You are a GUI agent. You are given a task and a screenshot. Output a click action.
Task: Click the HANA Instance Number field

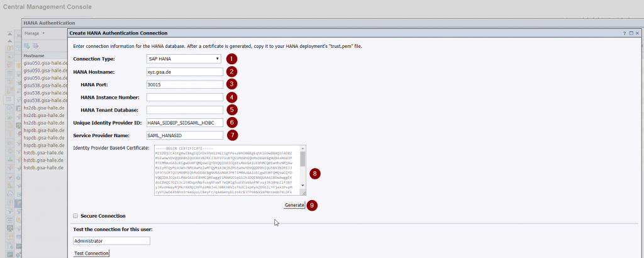pos(185,98)
